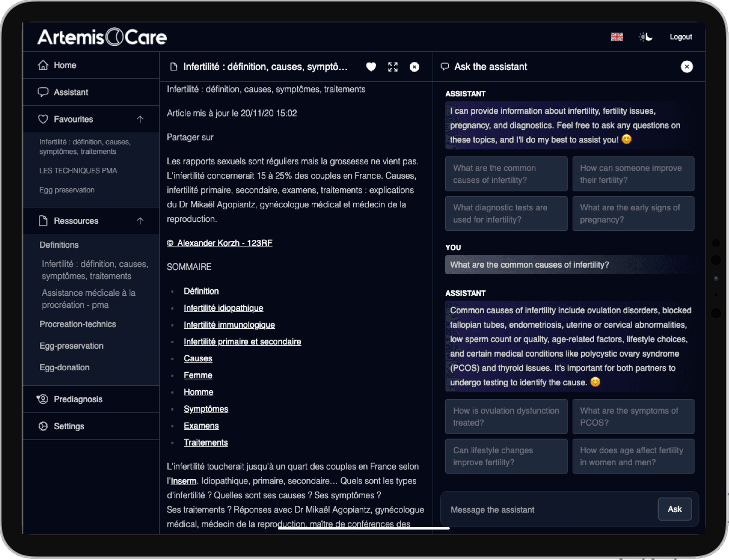
Task: Ask 'How does age affect fertility' suggestion
Action: pyautogui.click(x=633, y=456)
